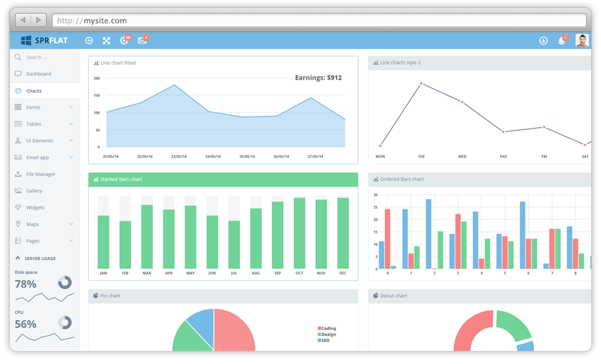Open the Dashboard menu item
This screenshot has height=364, width=601.
point(38,74)
